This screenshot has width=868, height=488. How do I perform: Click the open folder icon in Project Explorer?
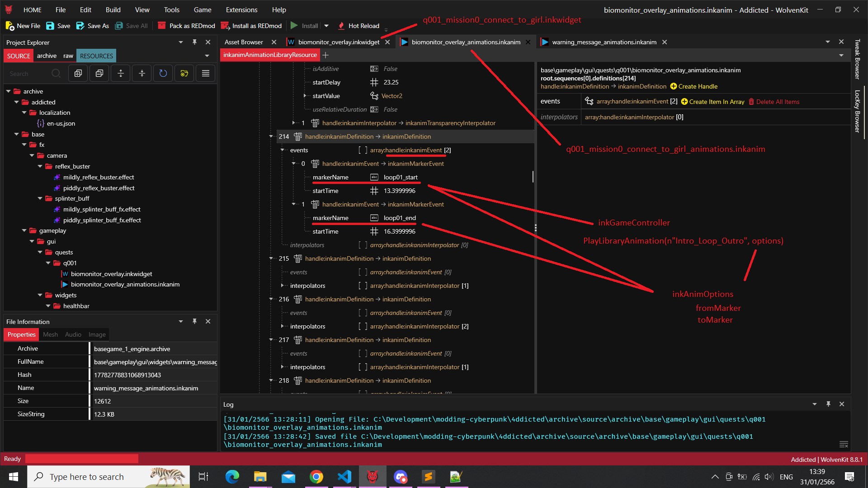pos(184,73)
